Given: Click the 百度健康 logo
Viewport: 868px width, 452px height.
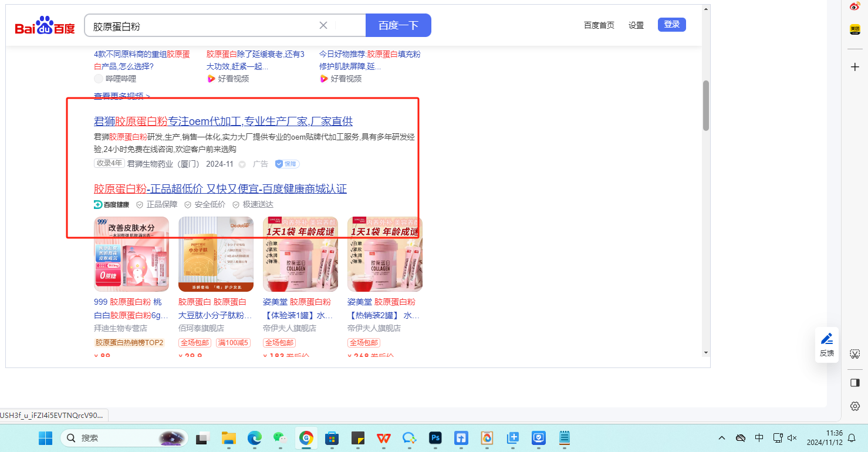Looking at the screenshot, I should pyautogui.click(x=112, y=204).
